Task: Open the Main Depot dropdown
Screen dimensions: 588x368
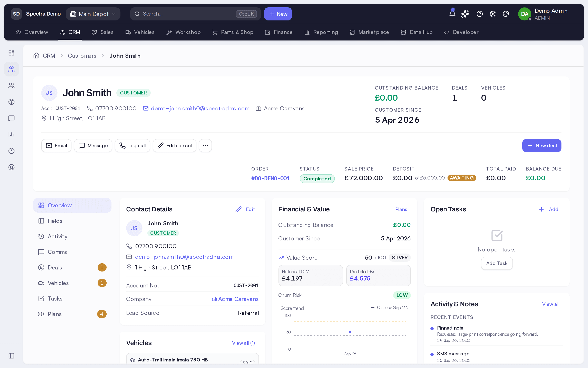Action: click(x=93, y=14)
